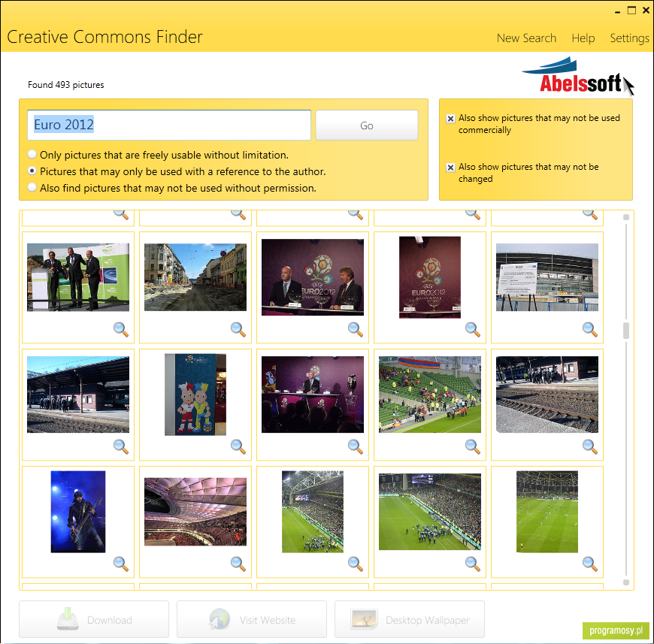Minimize the Creative Commons Finder window

tap(618, 12)
